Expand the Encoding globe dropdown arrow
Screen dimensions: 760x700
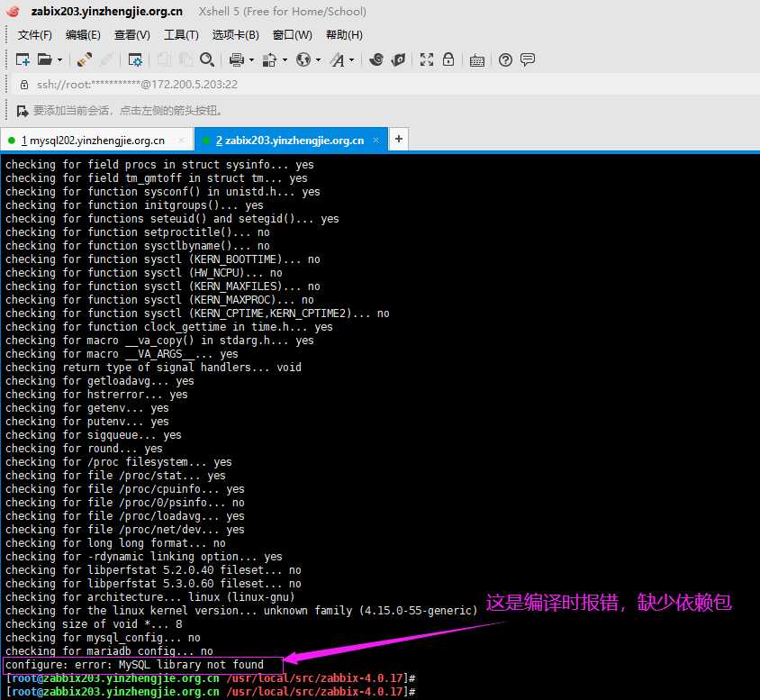[x=318, y=60]
